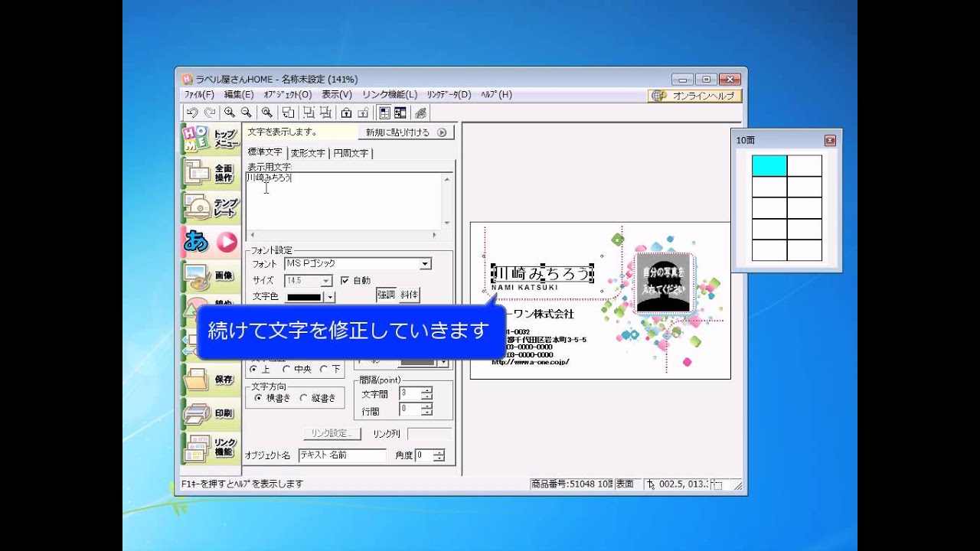Click the zoom out magnifier icon
980x551 pixels.
(x=247, y=112)
